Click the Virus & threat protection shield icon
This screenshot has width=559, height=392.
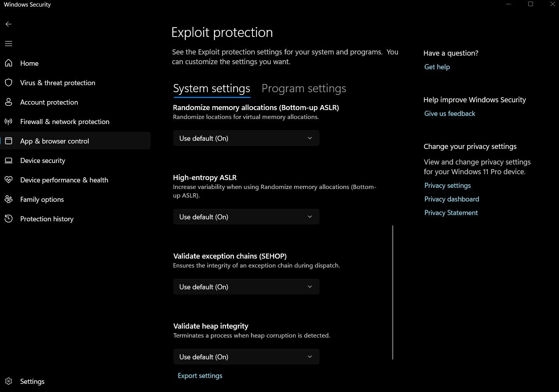[x=9, y=82]
